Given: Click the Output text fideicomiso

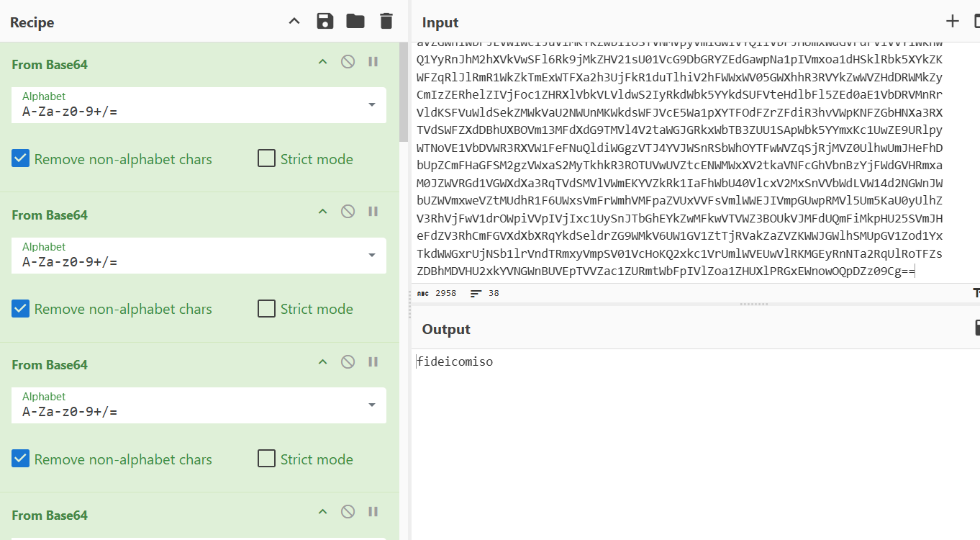Looking at the screenshot, I should [x=455, y=362].
